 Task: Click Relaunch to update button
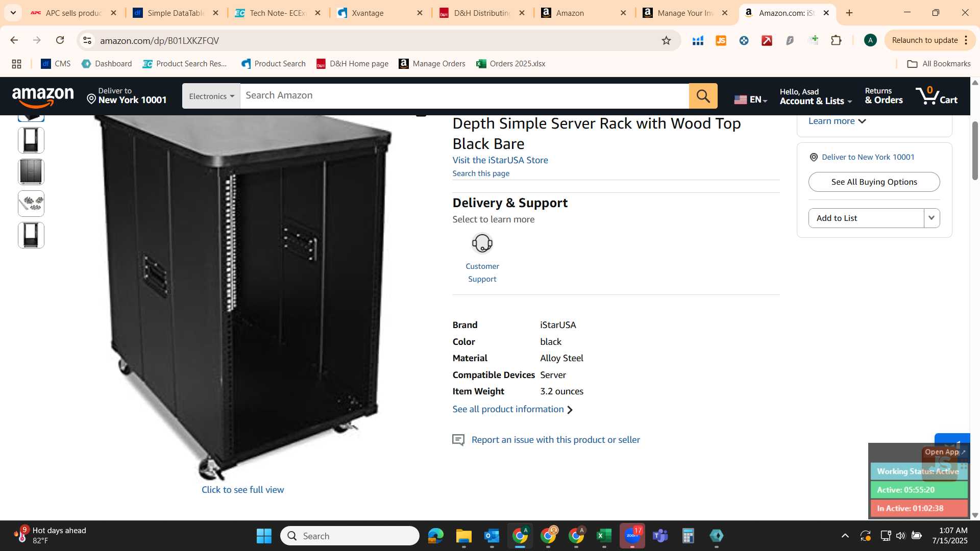[924, 40]
